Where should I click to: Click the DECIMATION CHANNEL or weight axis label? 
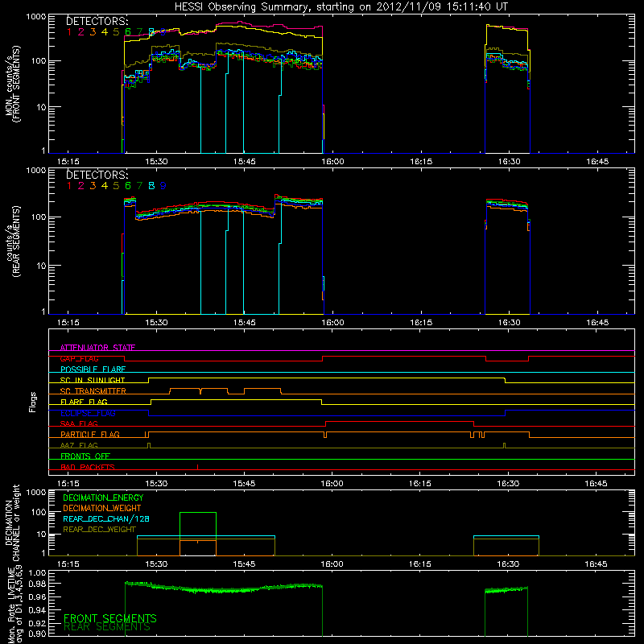coord(12,522)
